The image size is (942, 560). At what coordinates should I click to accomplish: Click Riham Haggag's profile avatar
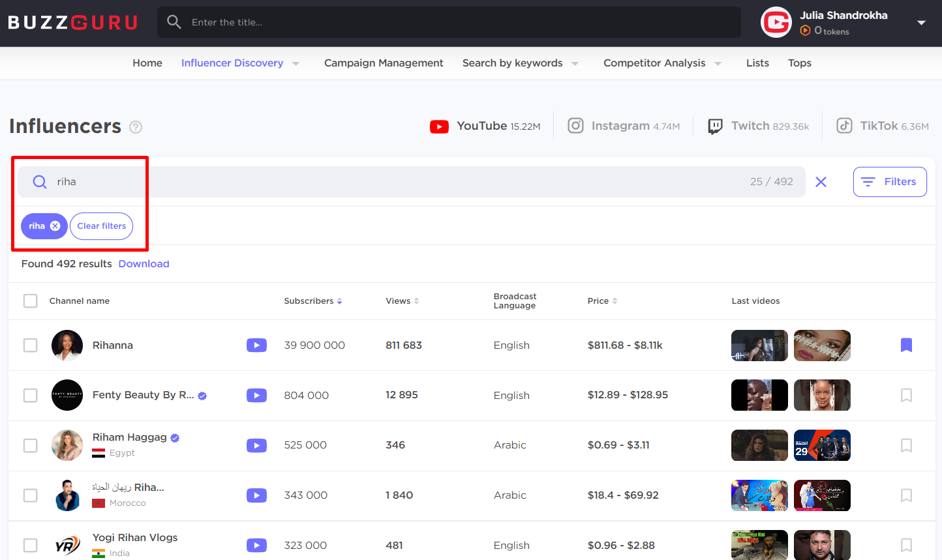click(x=67, y=445)
